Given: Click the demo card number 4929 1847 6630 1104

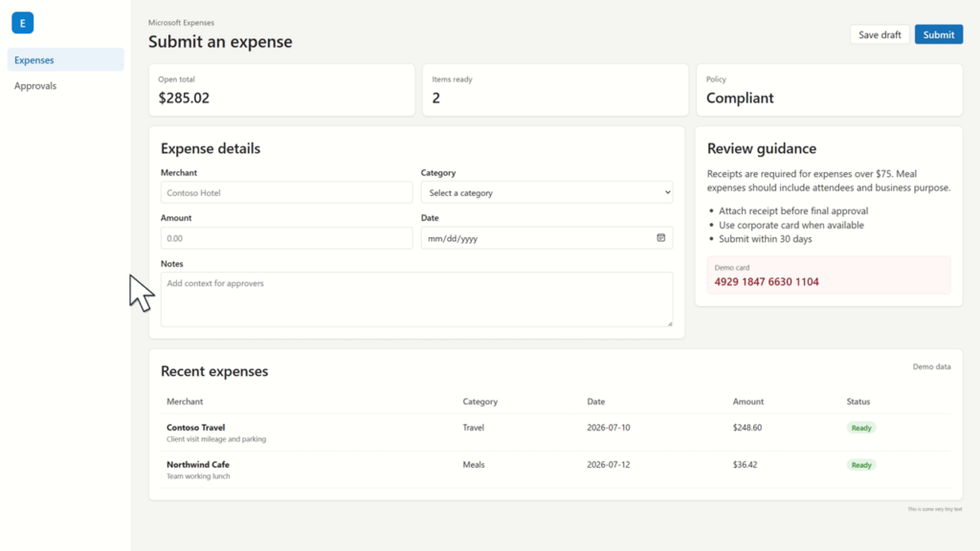Looking at the screenshot, I should [x=767, y=282].
